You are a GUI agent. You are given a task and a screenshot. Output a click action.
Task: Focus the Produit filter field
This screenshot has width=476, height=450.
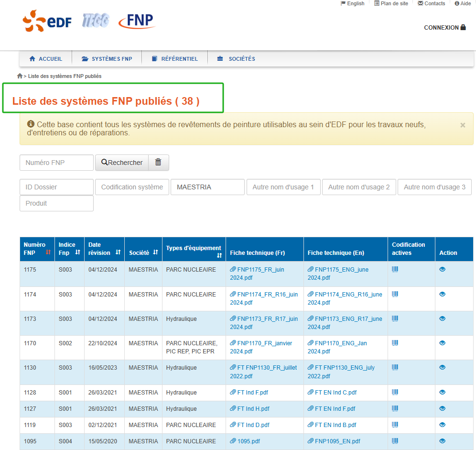(56, 203)
